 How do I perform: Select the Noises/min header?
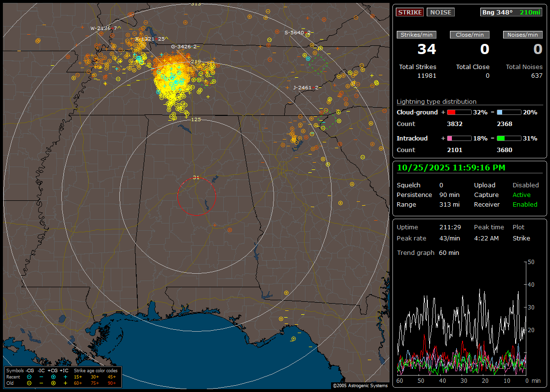(x=522, y=35)
